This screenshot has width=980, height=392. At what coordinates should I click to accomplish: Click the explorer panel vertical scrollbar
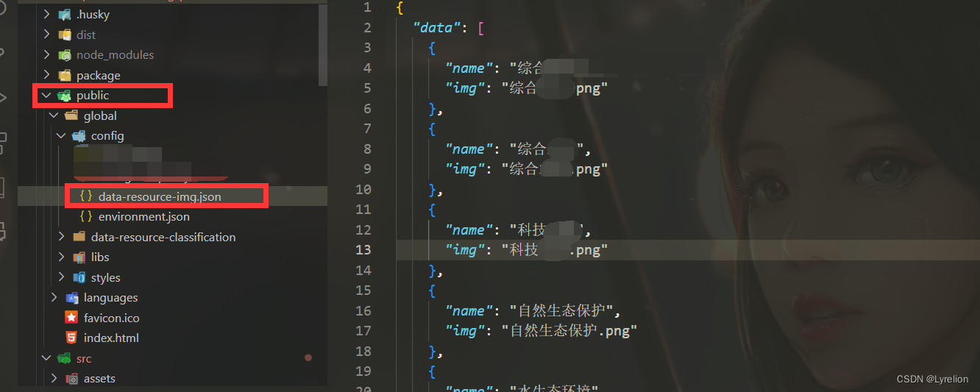click(x=323, y=44)
